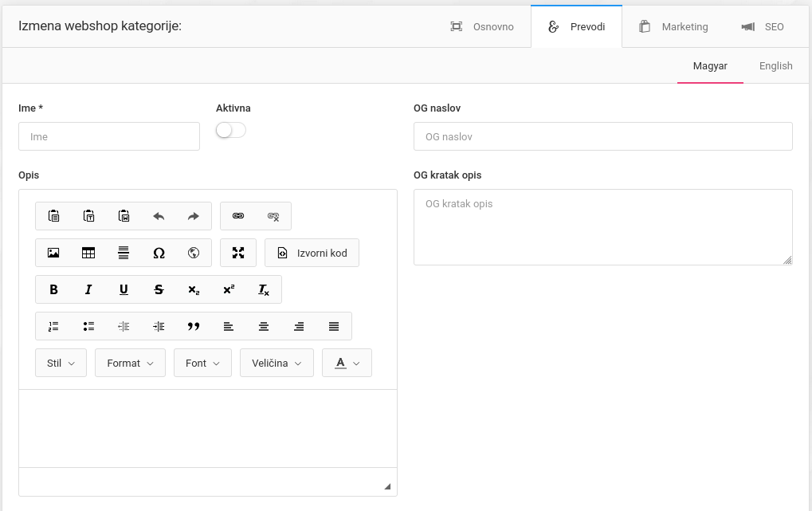Click the OG naslov input field
Viewport: 812px width, 511px height.
(x=602, y=136)
